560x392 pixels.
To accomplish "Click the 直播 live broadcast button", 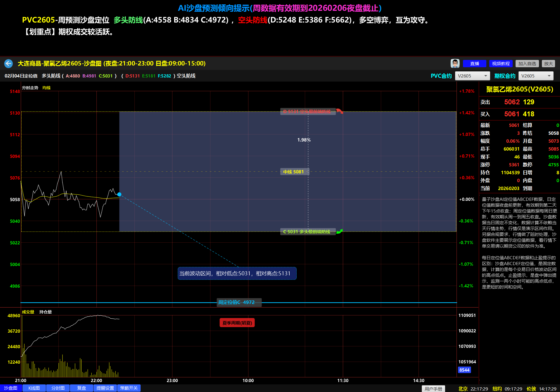I will click(474, 63).
